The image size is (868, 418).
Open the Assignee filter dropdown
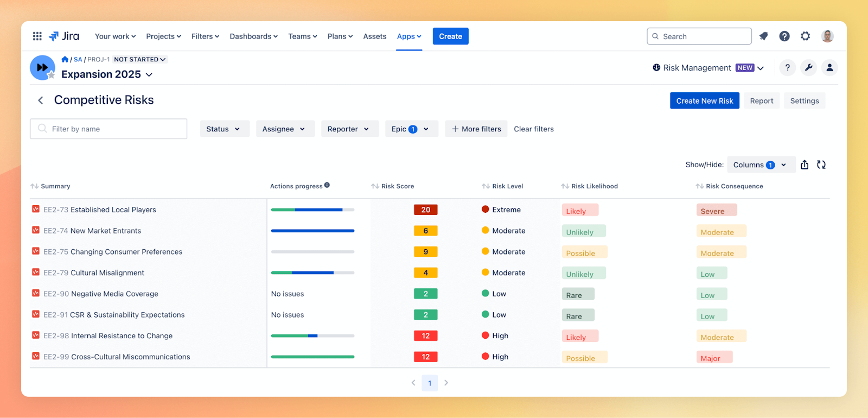[x=285, y=129]
